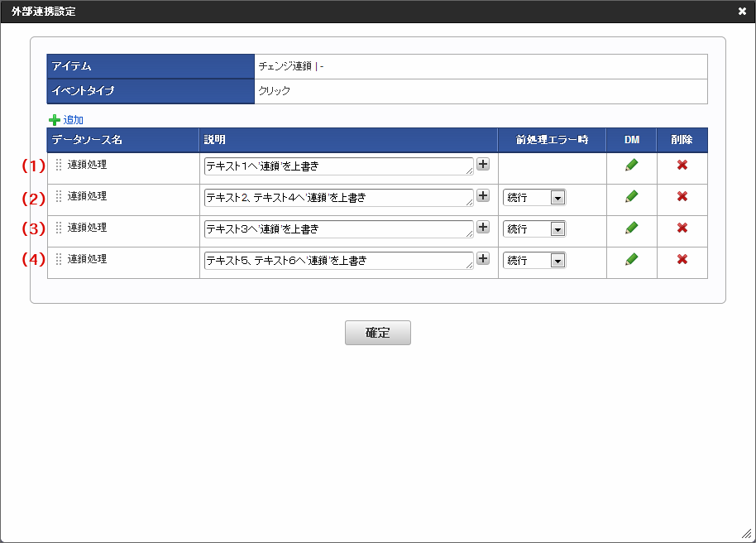This screenshot has height=543, width=756.
Task: Click the 前処理エラー時 column header
Action: point(552,140)
